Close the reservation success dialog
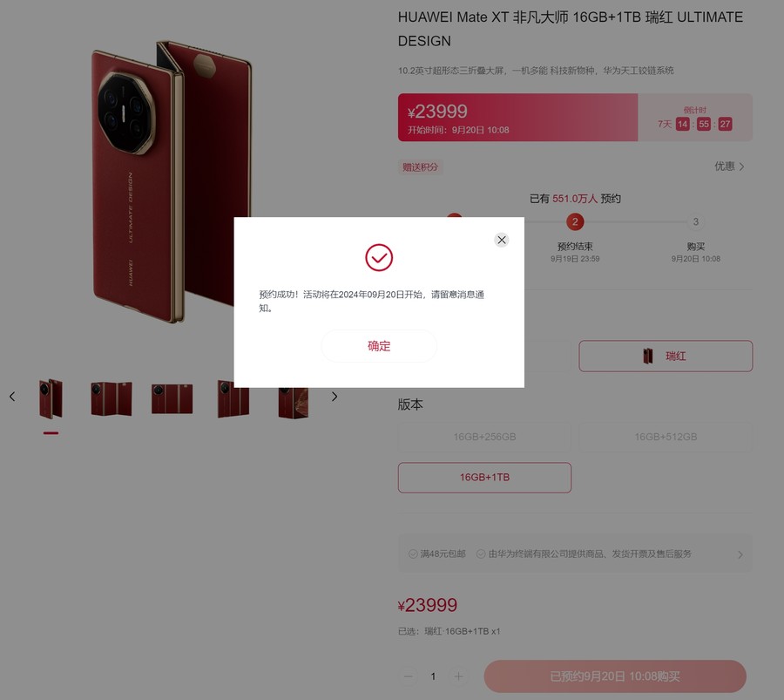The image size is (784, 700). [502, 241]
